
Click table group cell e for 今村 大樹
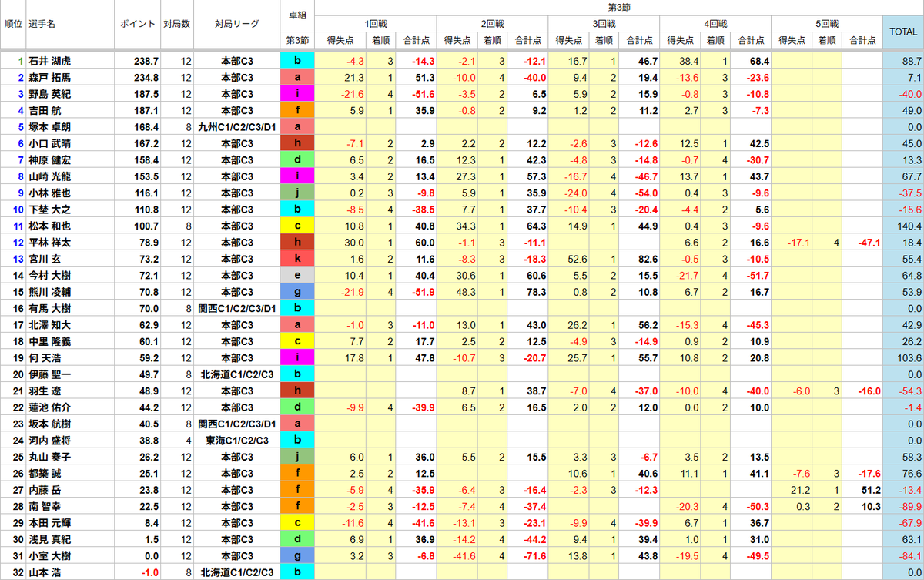(x=297, y=276)
